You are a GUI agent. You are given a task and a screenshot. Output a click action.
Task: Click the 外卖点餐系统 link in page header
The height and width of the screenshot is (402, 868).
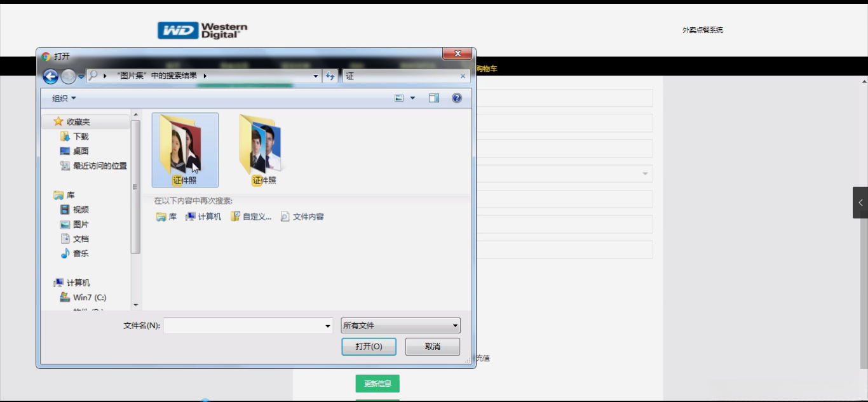tap(703, 30)
